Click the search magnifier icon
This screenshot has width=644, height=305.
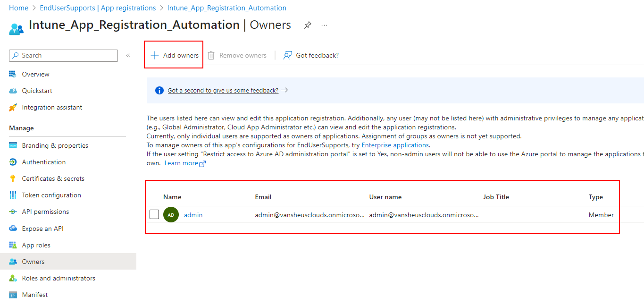(16, 55)
